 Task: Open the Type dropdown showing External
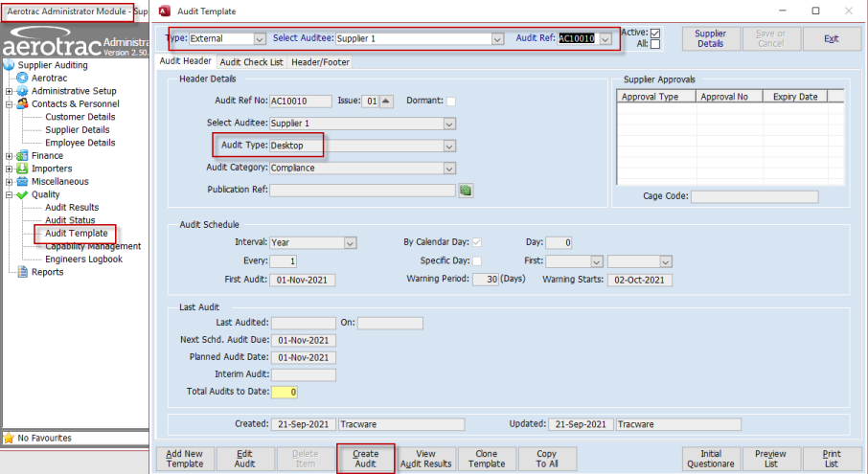pyautogui.click(x=259, y=38)
